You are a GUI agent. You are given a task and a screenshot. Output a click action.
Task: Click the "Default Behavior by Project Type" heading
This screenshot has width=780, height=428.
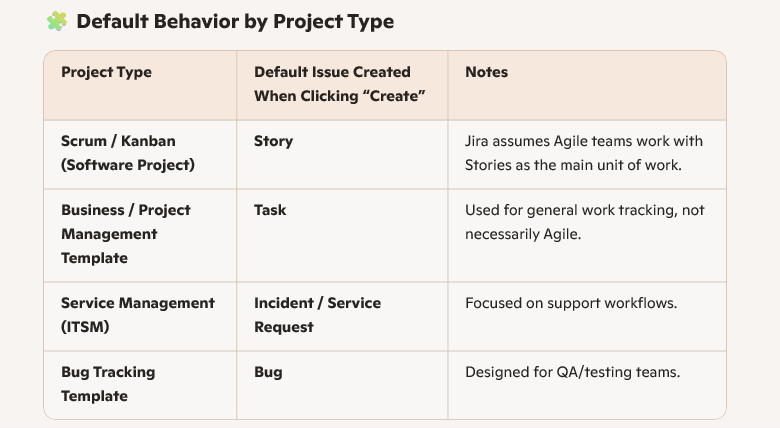235,21
